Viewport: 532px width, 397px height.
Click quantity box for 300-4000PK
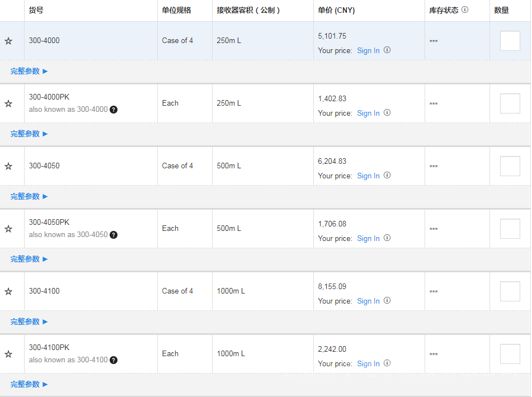(x=510, y=103)
